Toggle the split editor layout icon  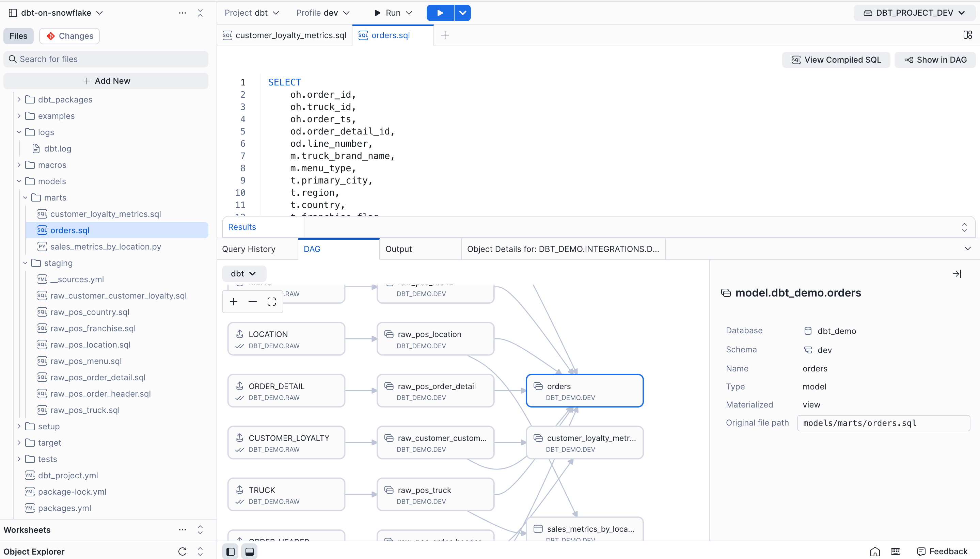[967, 35]
